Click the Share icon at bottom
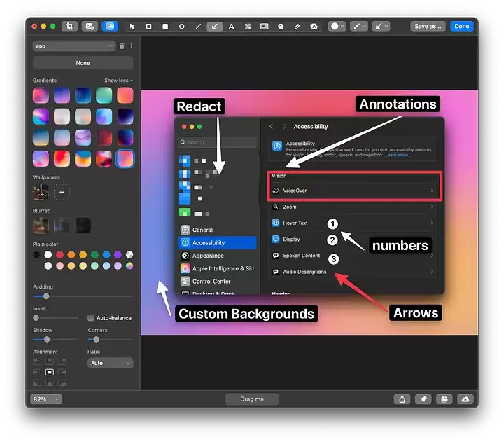The width and height of the screenshot is (504, 442). 402,399
